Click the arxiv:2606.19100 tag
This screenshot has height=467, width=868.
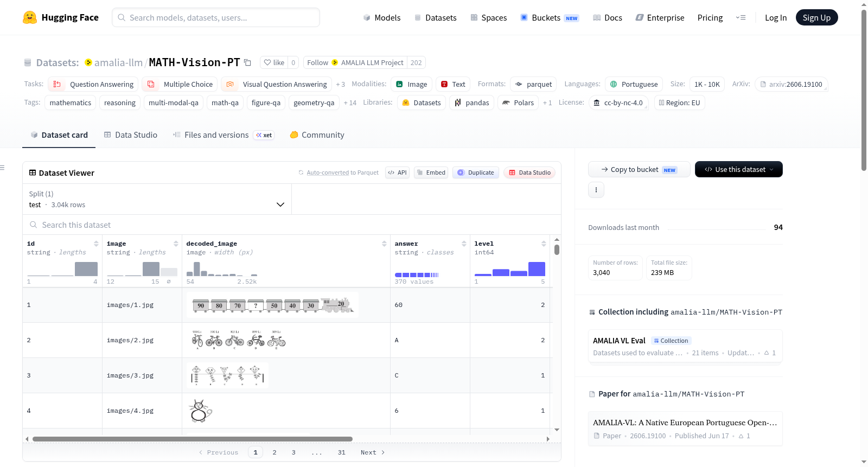coord(791,84)
